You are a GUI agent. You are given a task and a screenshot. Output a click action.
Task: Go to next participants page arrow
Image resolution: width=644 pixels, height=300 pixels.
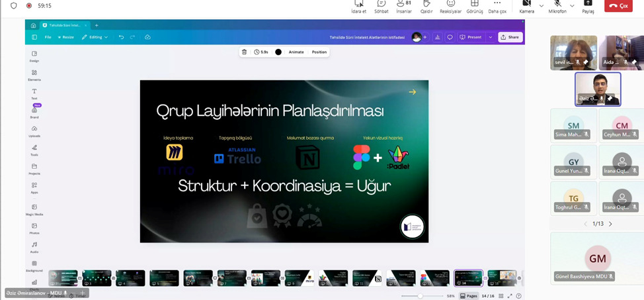click(610, 224)
